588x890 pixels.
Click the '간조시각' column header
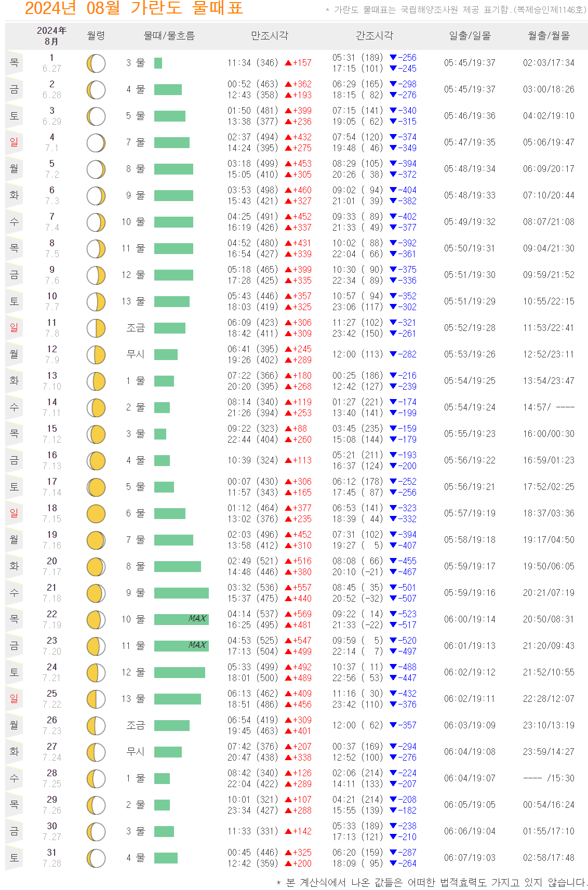pyautogui.click(x=375, y=35)
